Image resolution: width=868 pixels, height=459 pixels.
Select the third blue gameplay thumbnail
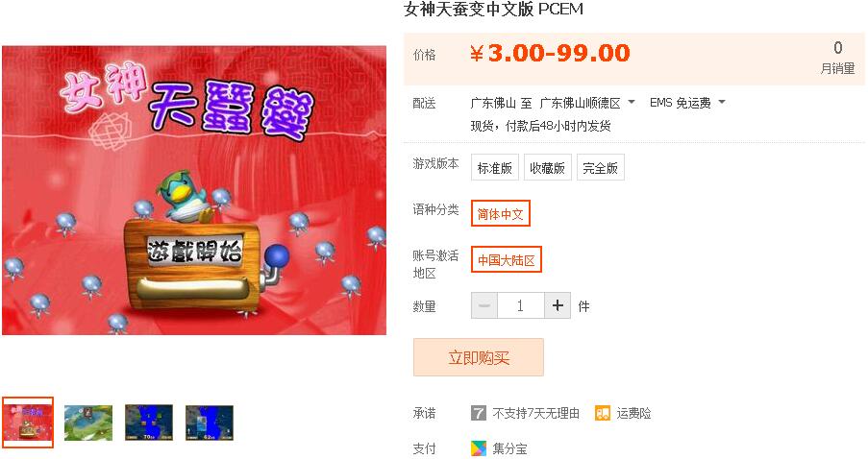click(149, 423)
